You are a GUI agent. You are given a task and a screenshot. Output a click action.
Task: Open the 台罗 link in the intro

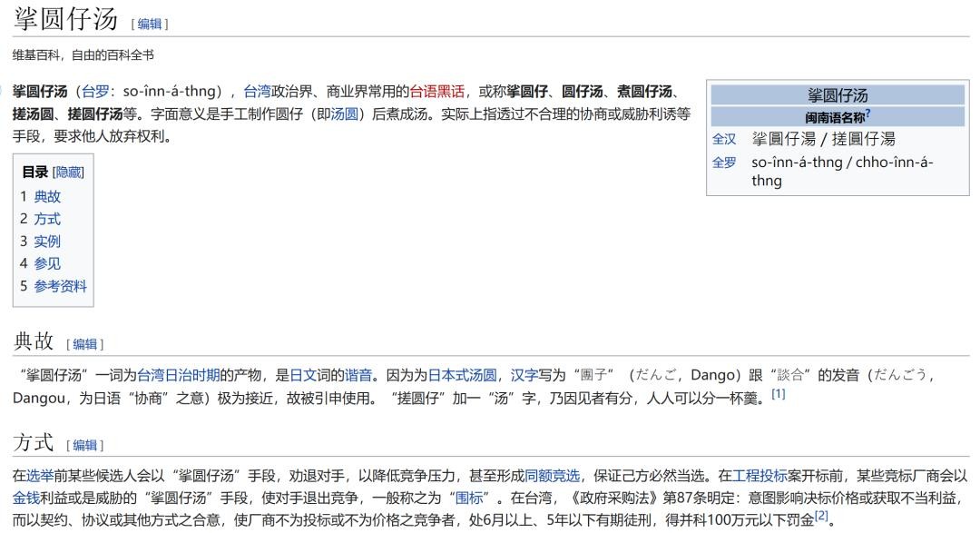95,91
